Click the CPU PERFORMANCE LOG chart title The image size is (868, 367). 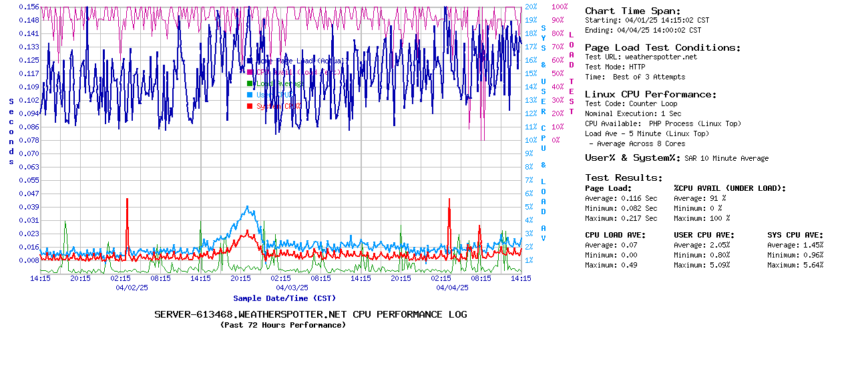click(x=310, y=314)
